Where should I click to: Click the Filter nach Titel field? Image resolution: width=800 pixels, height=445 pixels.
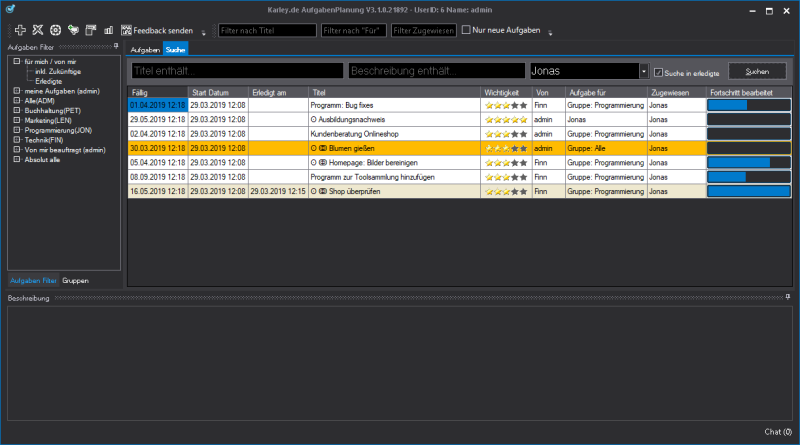pos(267,31)
